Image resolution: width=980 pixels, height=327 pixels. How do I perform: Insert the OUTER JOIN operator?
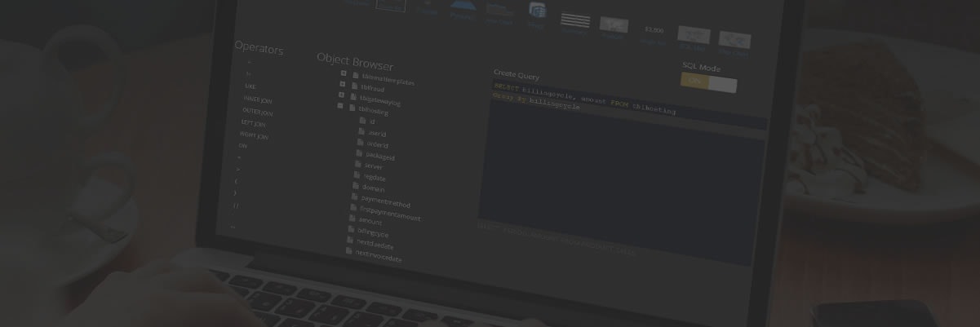(x=257, y=112)
